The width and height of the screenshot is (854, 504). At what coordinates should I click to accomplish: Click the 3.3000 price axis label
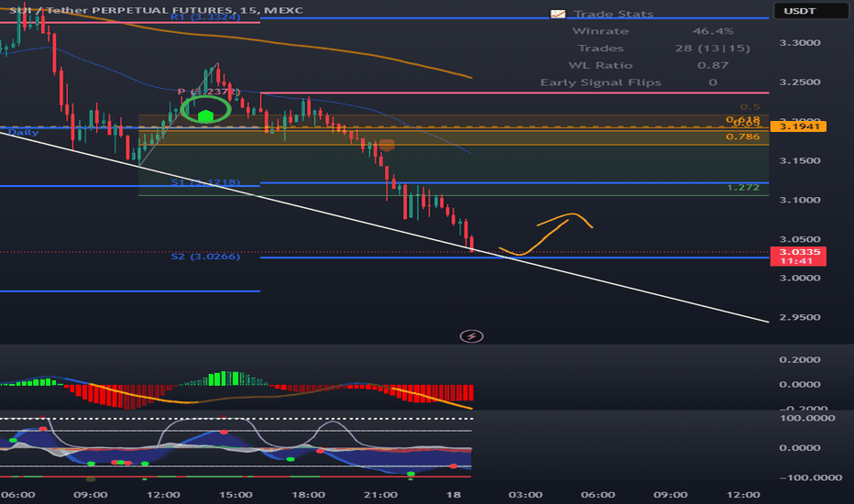tap(800, 42)
